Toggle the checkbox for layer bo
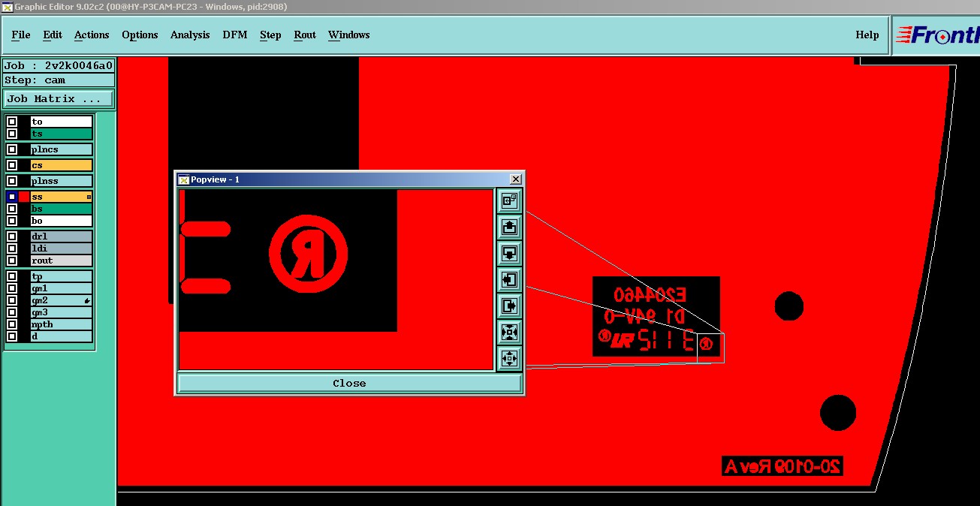The height and width of the screenshot is (506, 980). [12, 221]
